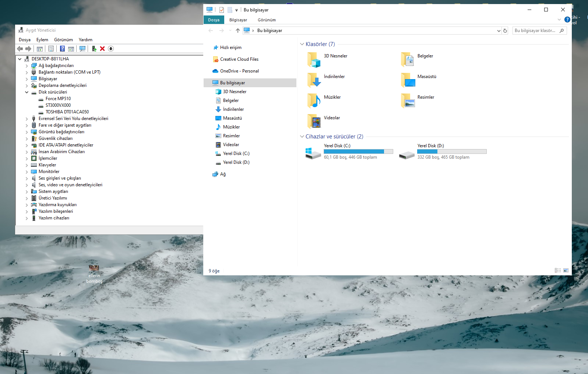Click Explorer help question mark icon
Viewport: 588px width, 374px height.
[567, 20]
